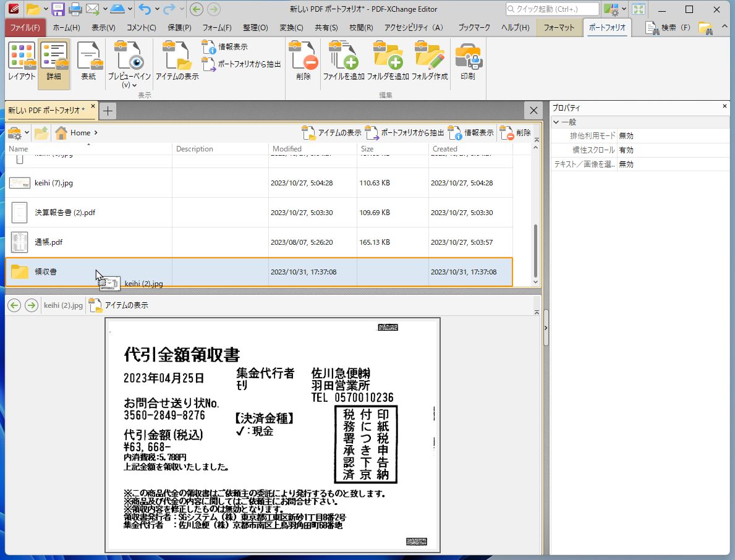This screenshot has width=735, height=560.
Task: Click ポートフォリオから抽出 in portfolio list toolbar
Action: click(404, 133)
